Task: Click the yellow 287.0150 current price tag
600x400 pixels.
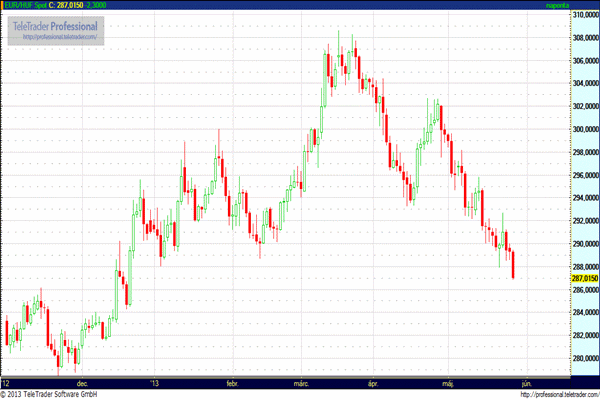Action: click(584, 278)
